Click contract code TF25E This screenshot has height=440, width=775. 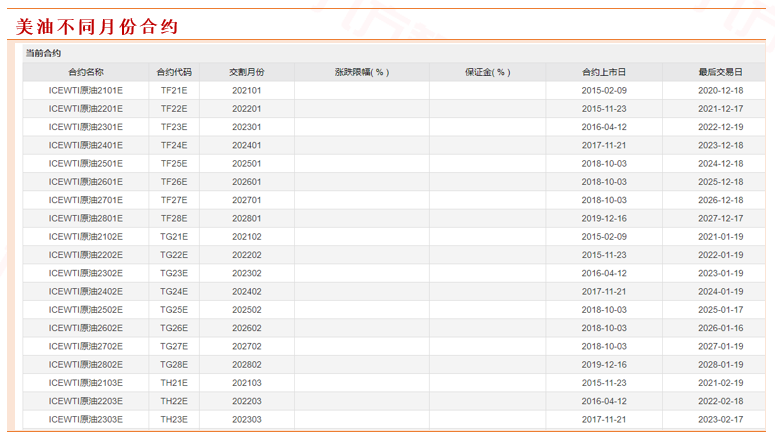click(174, 164)
